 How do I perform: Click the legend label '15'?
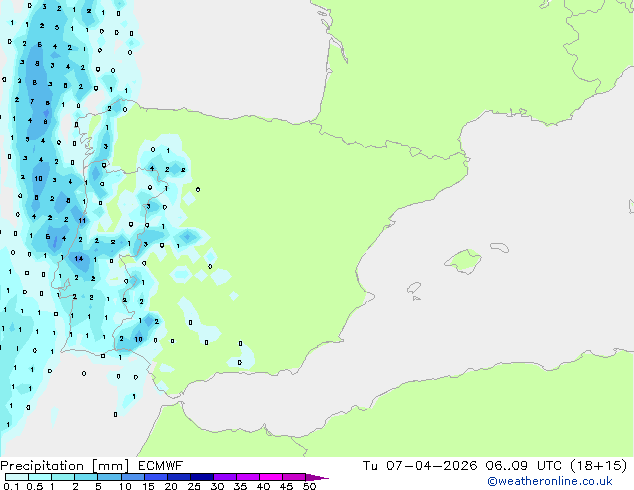tap(148, 486)
